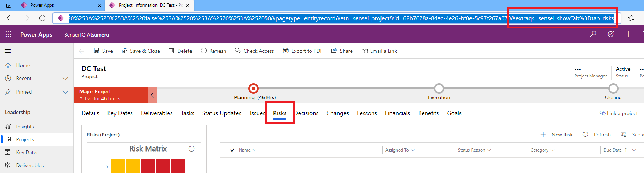This screenshot has height=173, width=644.
Task: Click Link a project
Action: [619, 113]
